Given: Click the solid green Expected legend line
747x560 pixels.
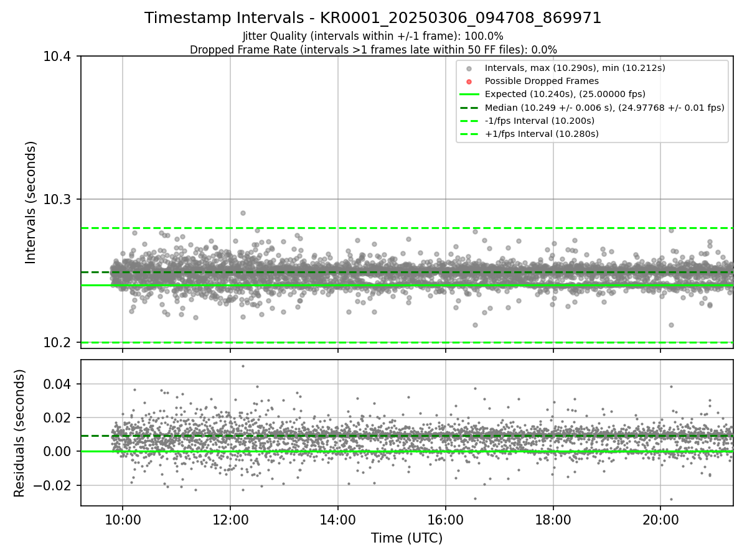Looking at the screenshot, I should click(x=469, y=95).
